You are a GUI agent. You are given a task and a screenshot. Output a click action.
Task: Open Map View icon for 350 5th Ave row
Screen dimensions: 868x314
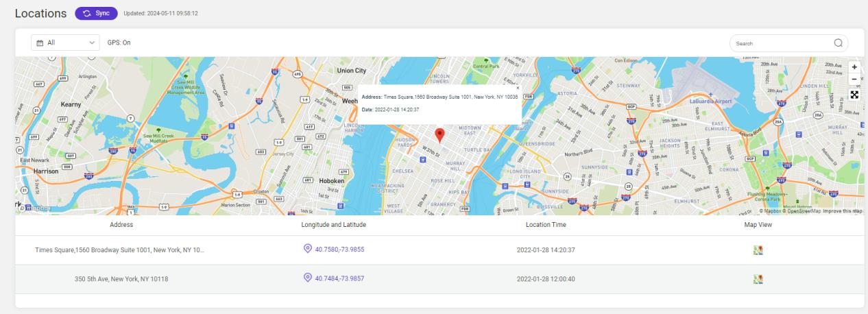[758, 278]
